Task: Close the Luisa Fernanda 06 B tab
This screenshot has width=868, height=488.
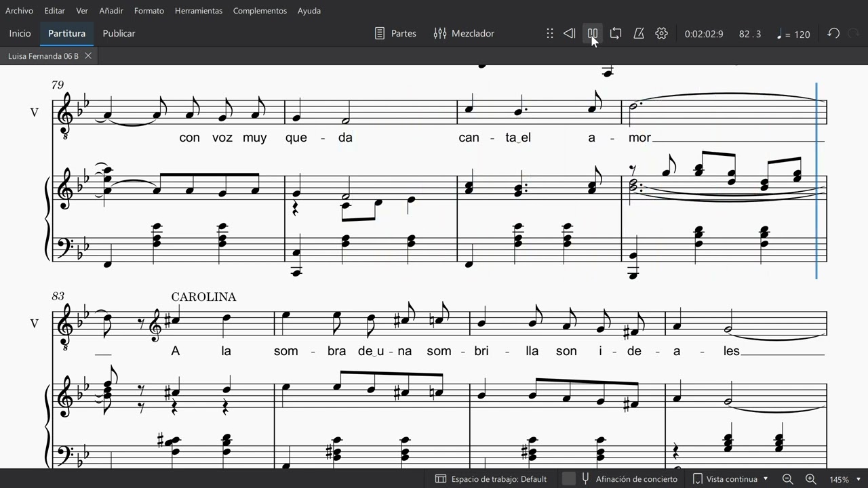Action: tap(88, 56)
